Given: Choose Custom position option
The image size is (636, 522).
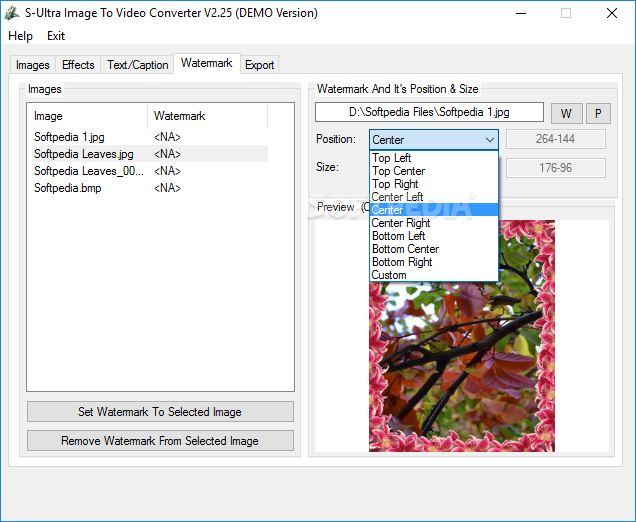Looking at the screenshot, I should pos(434,275).
